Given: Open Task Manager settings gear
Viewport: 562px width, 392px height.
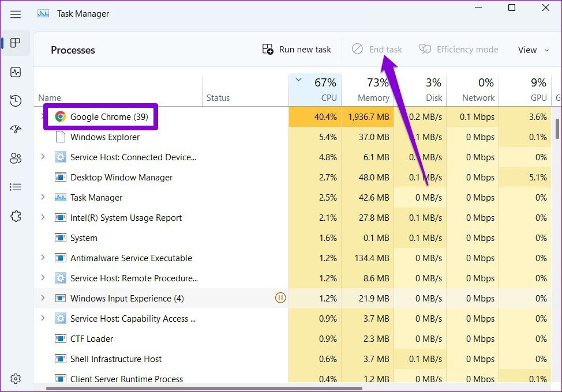Looking at the screenshot, I should [16, 379].
